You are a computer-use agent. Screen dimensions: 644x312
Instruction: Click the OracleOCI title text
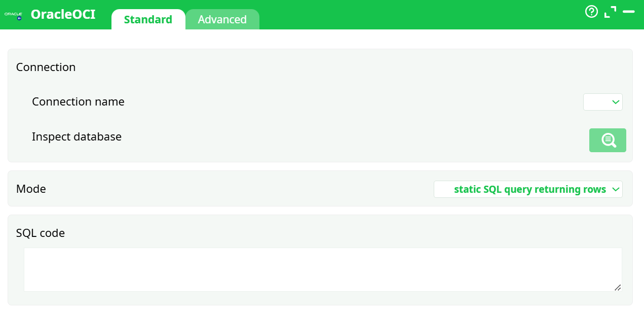pos(63,14)
